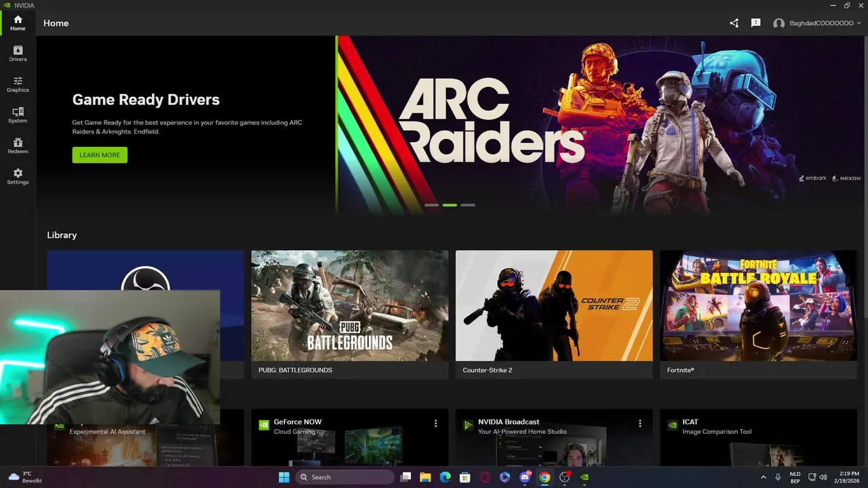The height and width of the screenshot is (488, 868).
Task: Open Microsoft Store from taskbar
Action: (465, 477)
